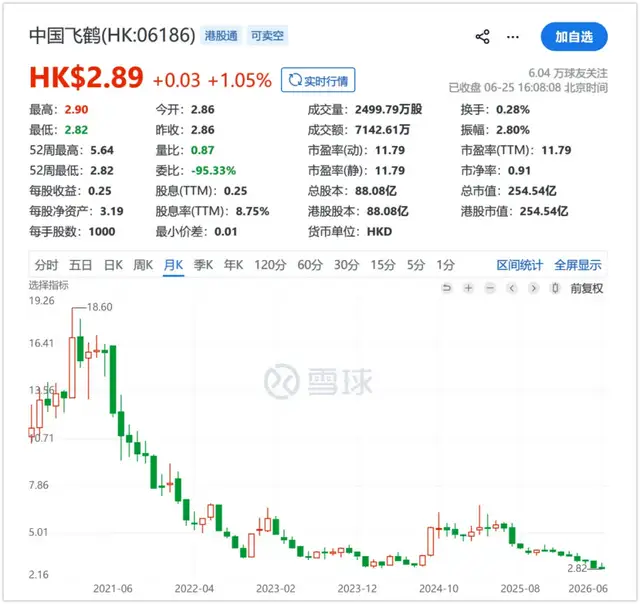This screenshot has width=640, height=604.
Task: Zoom in chart with plus icon
Action: click(468, 288)
